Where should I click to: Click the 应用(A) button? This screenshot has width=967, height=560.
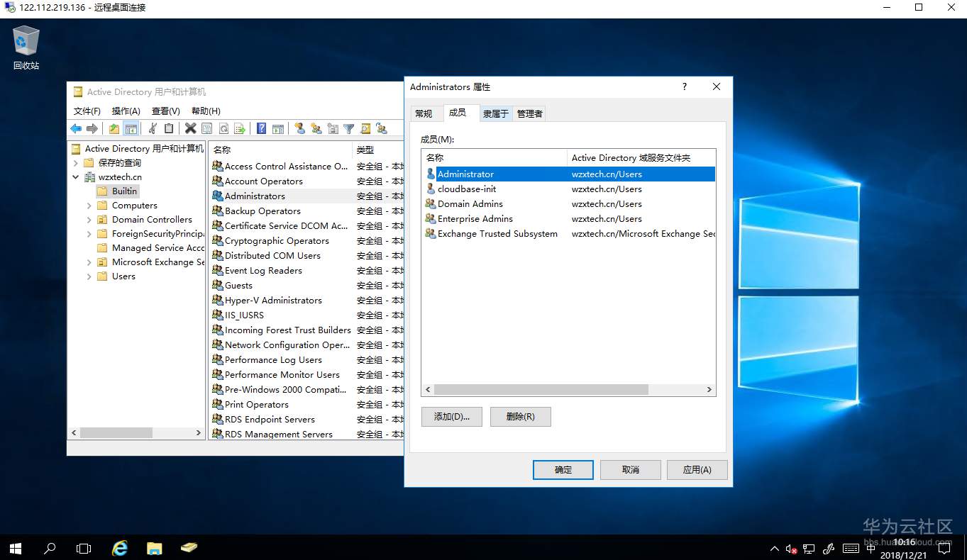697,470
